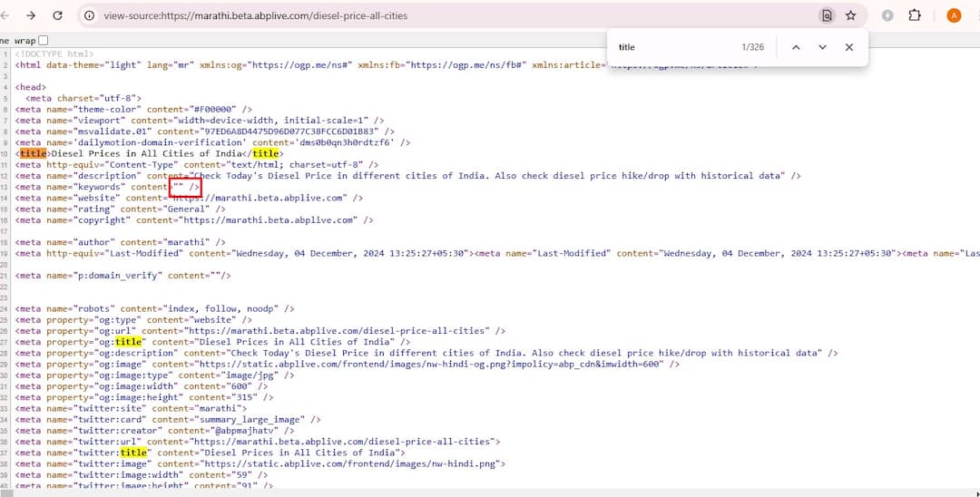Click the twitter:image nw-hindi.png line
The image size is (980, 497).
pos(260,464)
